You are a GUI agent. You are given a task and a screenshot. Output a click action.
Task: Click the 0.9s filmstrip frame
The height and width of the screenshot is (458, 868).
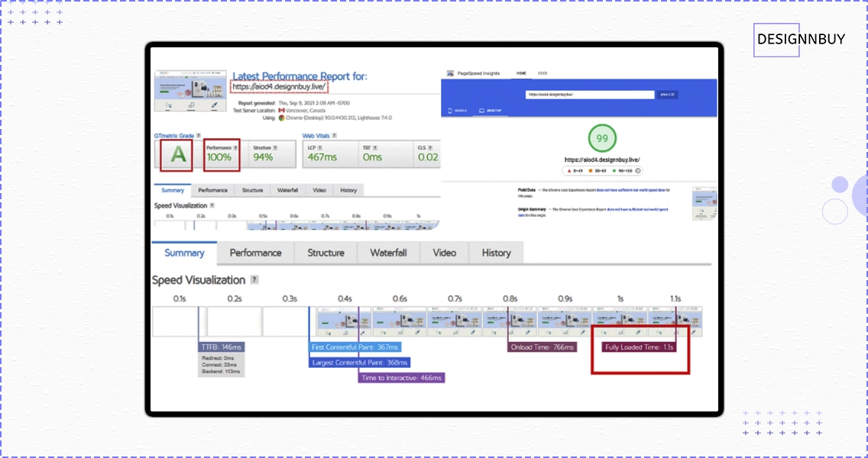pos(564,321)
